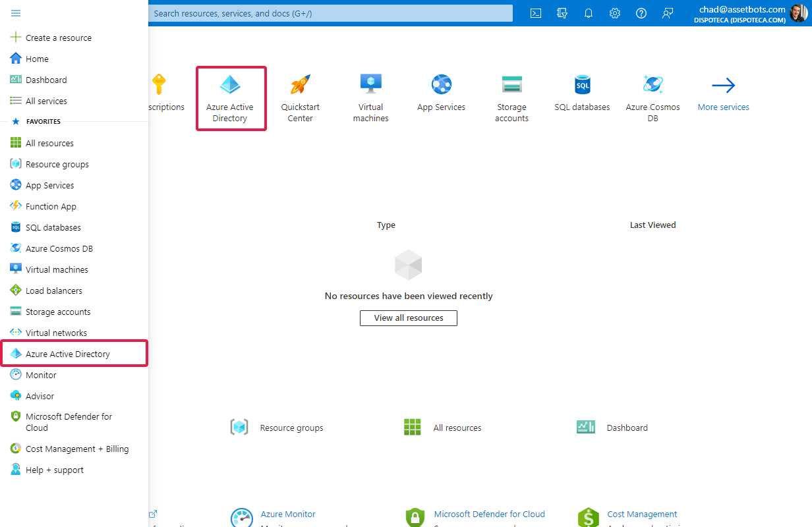This screenshot has height=527, width=812.
Task: Click the Last Viewed column header
Action: tap(652, 225)
